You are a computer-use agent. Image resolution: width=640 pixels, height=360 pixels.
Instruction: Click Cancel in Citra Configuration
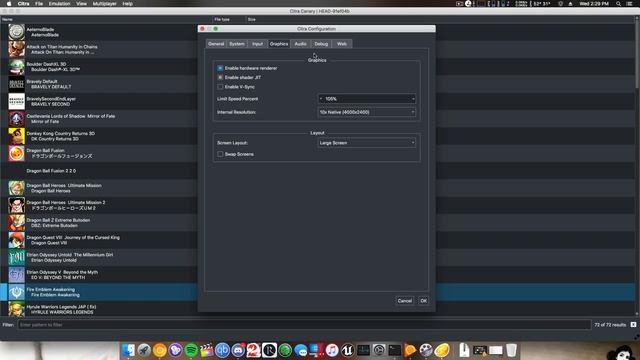[404, 301]
